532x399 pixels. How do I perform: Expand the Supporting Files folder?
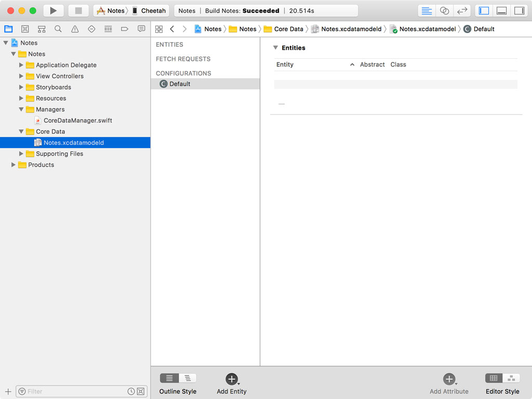tap(21, 154)
